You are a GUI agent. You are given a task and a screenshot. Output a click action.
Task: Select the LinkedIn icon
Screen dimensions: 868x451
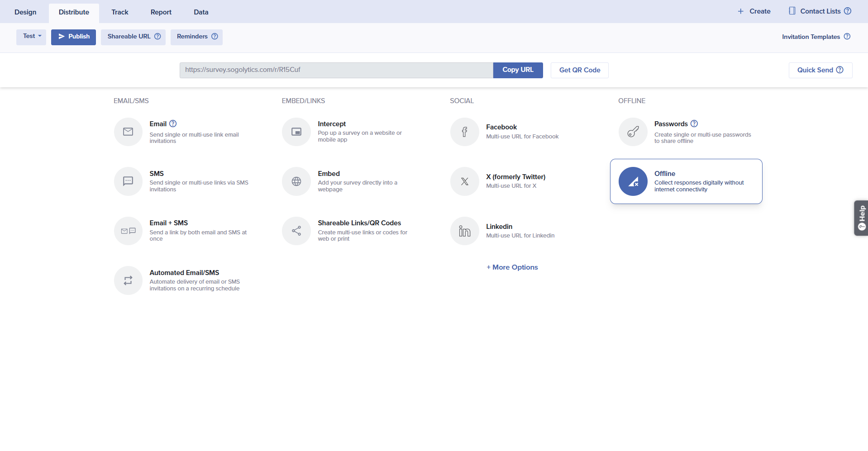click(464, 231)
